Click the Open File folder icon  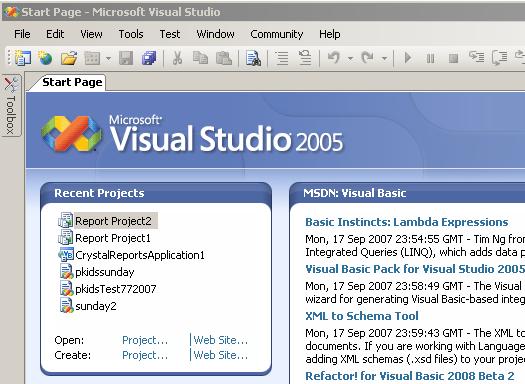click(69, 58)
